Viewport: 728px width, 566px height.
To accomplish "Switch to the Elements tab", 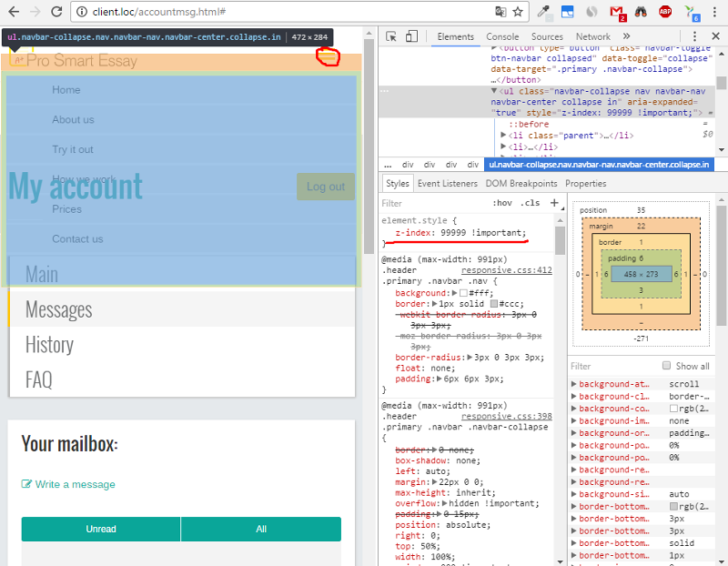I will 456,36.
